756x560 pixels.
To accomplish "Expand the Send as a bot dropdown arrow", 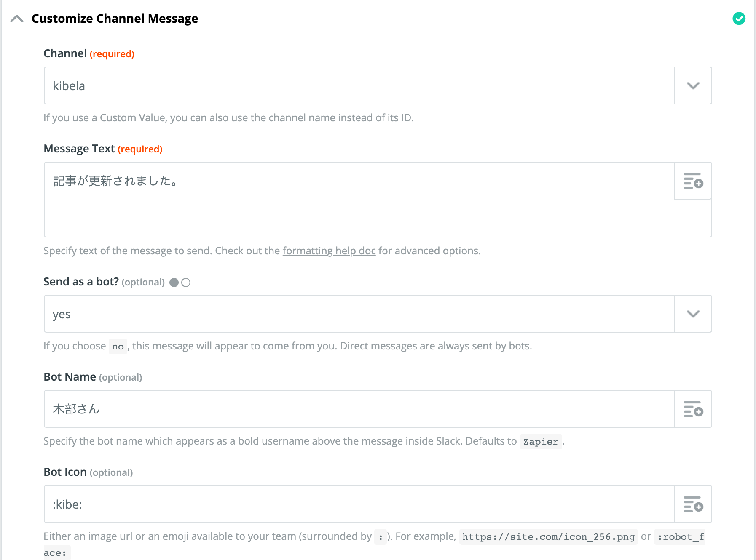I will [693, 314].
